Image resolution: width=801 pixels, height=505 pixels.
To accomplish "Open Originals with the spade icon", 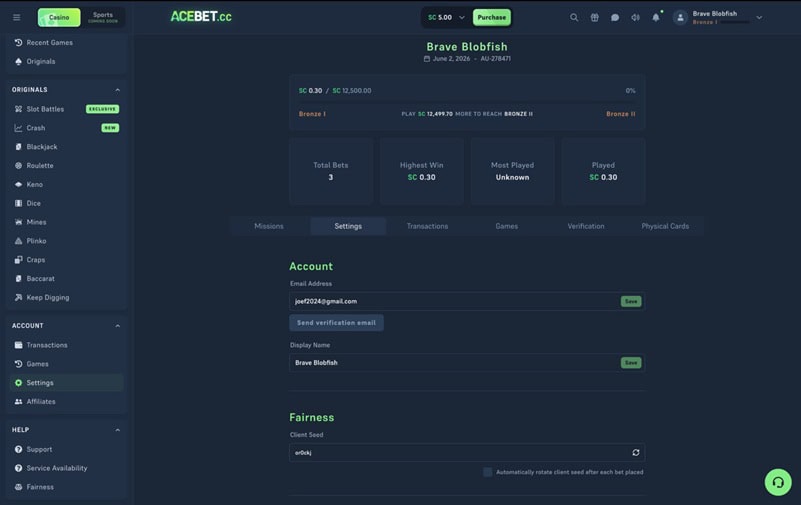I will [66, 61].
